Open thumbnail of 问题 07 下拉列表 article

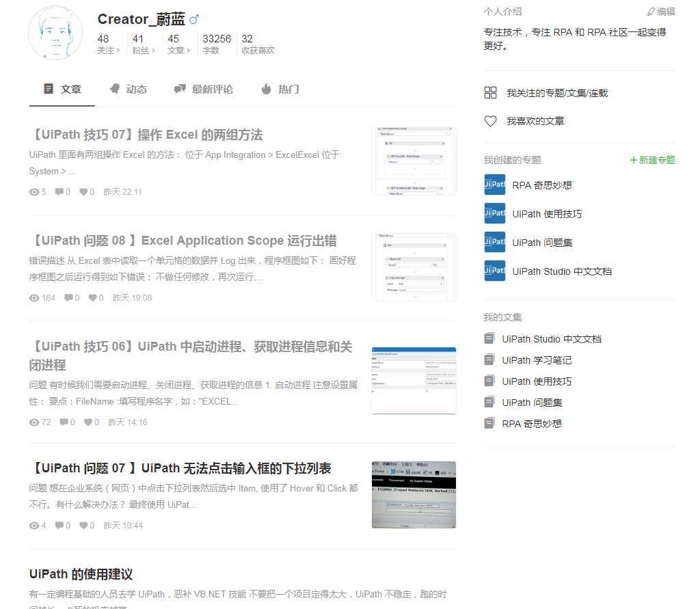pyautogui.click(x=414, y=495)
